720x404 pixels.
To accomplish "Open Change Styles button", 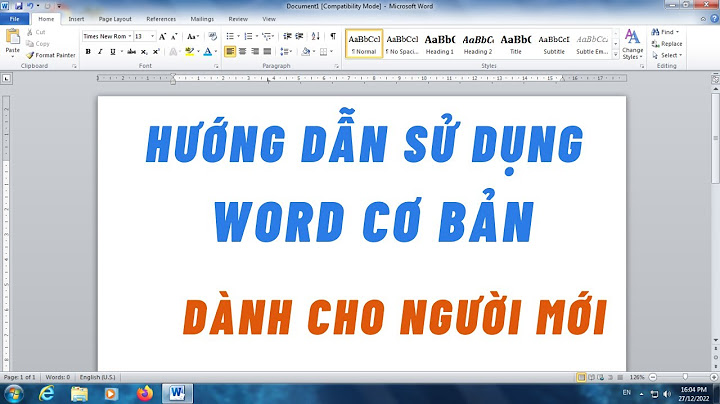I will click(x=632, y=45).
